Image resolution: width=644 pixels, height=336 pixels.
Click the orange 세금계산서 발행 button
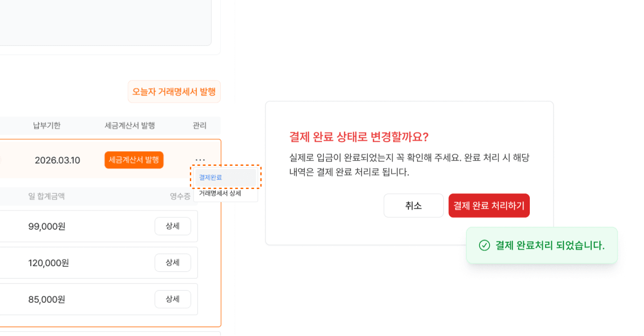(x=134, y=160)
